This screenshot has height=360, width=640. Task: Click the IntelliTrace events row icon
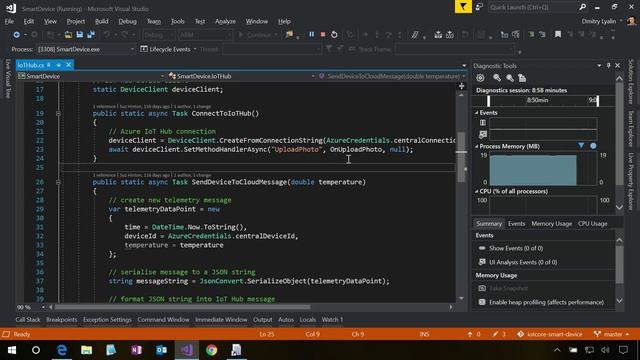[483, 134]
